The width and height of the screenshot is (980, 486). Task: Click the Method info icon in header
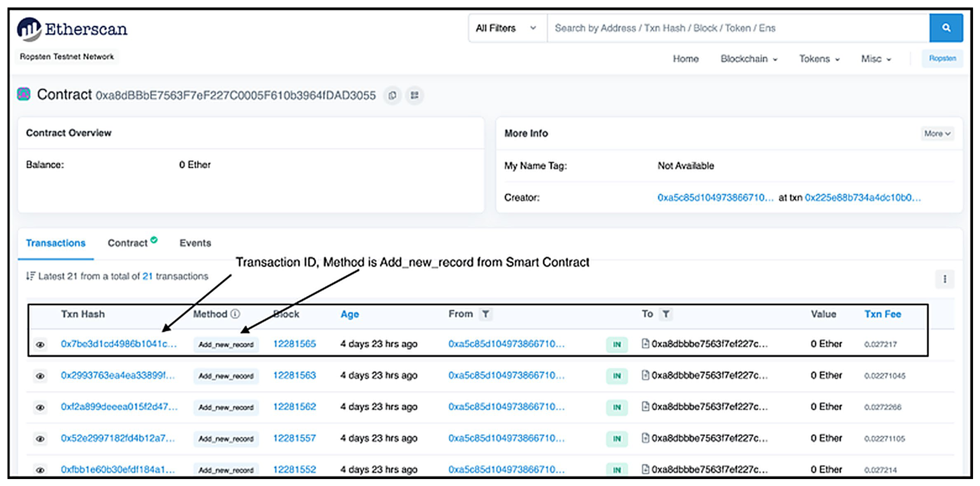point(235,314)
